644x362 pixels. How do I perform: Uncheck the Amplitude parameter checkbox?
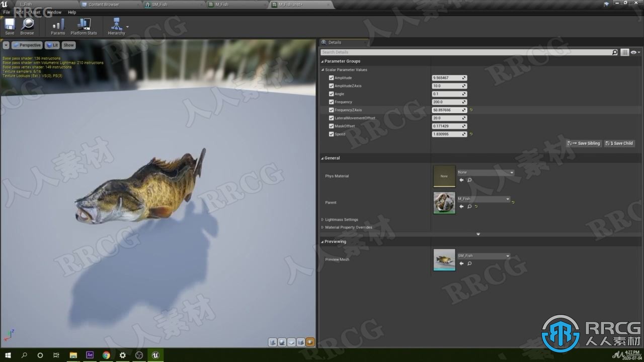pyautogui.click(x=331, y=78)
